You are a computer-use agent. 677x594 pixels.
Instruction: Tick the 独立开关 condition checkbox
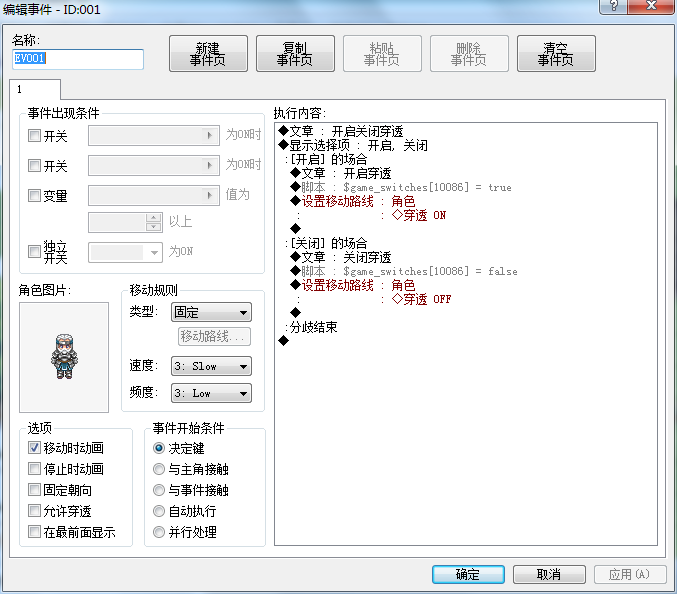pyautogui.click(x=34, y=251)
